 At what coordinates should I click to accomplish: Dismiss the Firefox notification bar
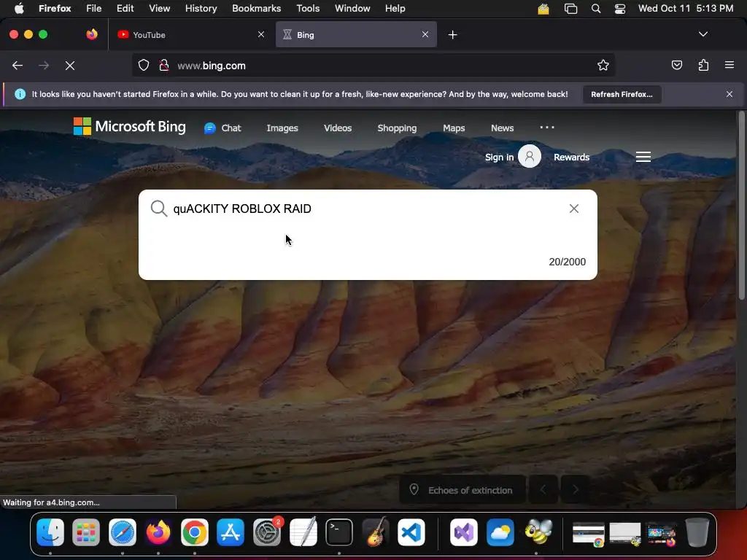(x=729, y=94)
